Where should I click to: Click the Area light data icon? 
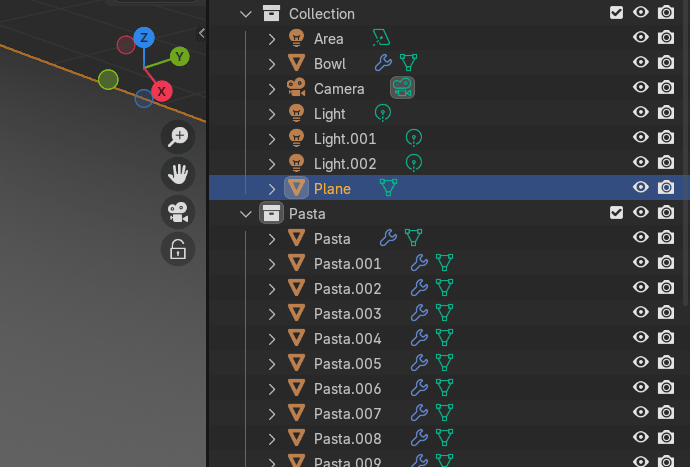pos(380,38)
